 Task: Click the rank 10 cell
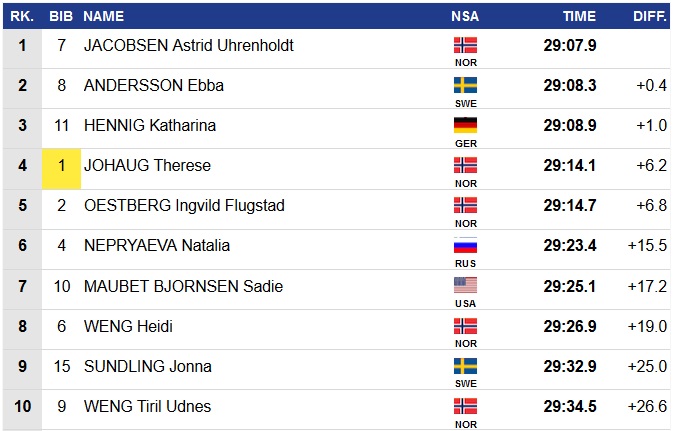pos(22,407)
